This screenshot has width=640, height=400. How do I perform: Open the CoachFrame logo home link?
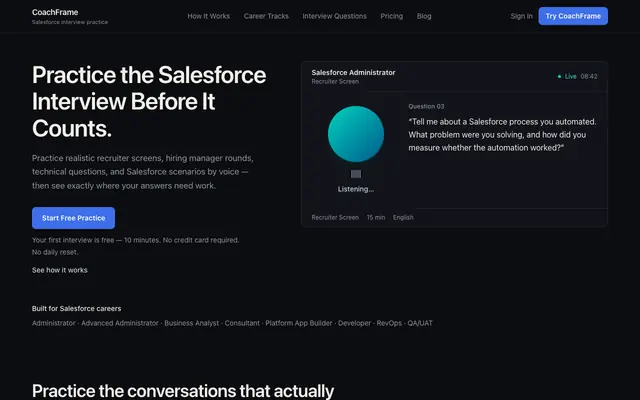(55, 12)
